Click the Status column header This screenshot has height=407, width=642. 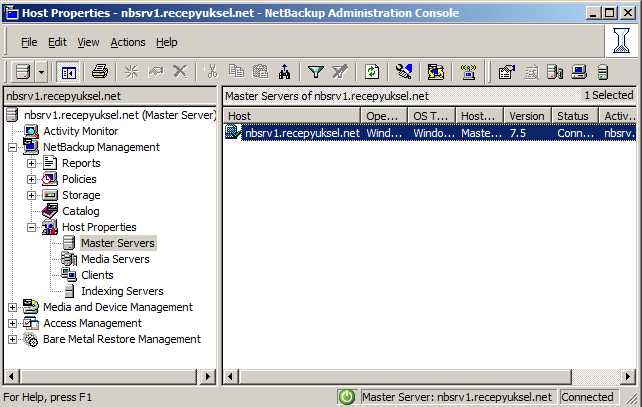pyautogui.click(x=575, y=116)
